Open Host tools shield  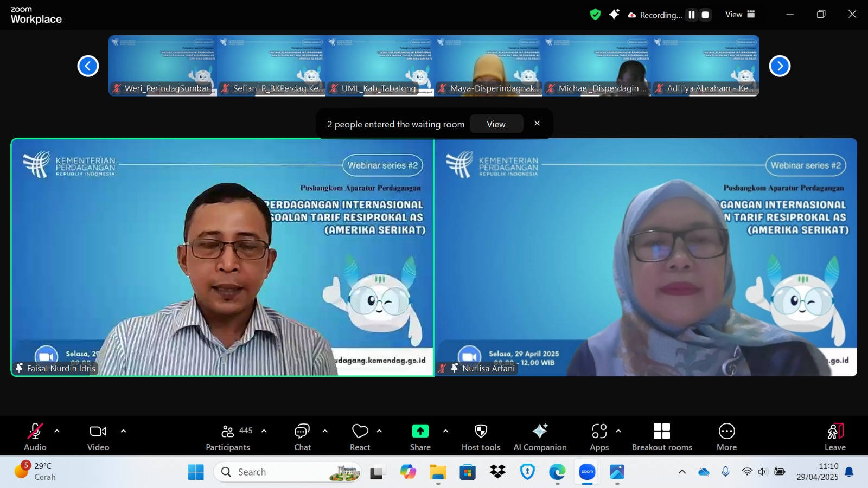(x=481, y=436)
